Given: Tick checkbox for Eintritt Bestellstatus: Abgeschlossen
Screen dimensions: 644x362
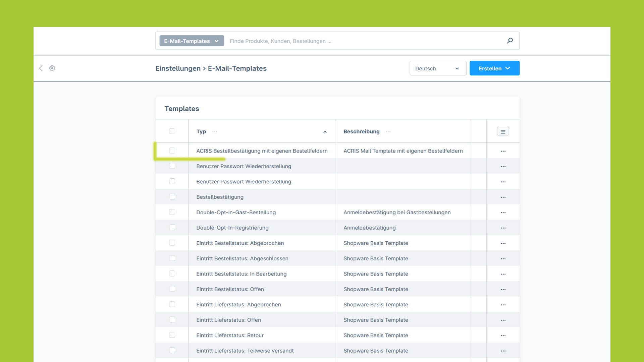Looking at the screenshot, I should click(x=172, y=258).
